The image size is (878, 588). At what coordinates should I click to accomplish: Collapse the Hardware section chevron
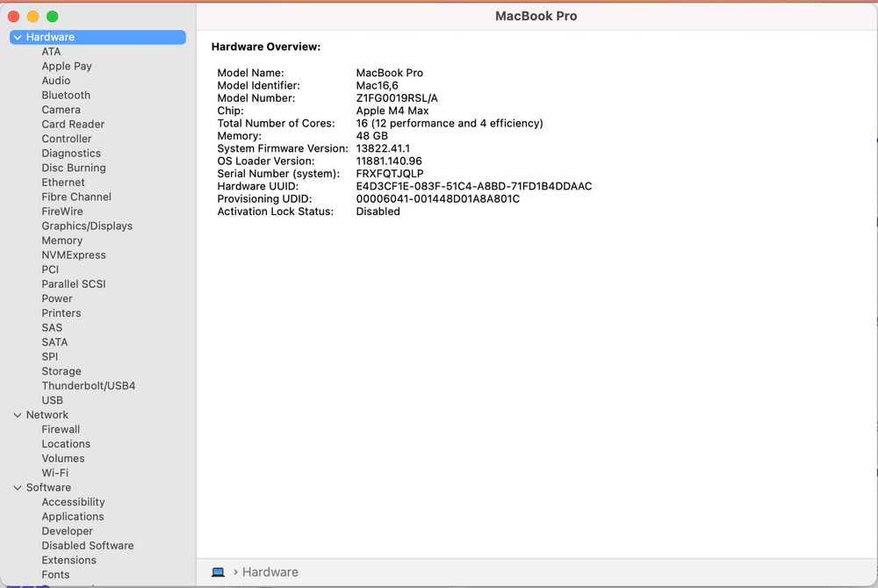[18, 38]
